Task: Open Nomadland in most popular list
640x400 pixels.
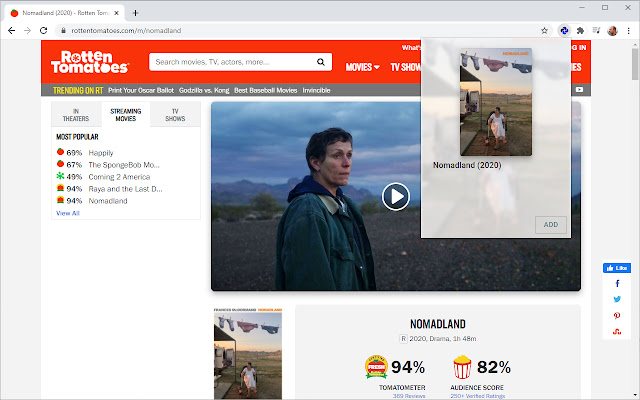Action: (x=108, y=201)
